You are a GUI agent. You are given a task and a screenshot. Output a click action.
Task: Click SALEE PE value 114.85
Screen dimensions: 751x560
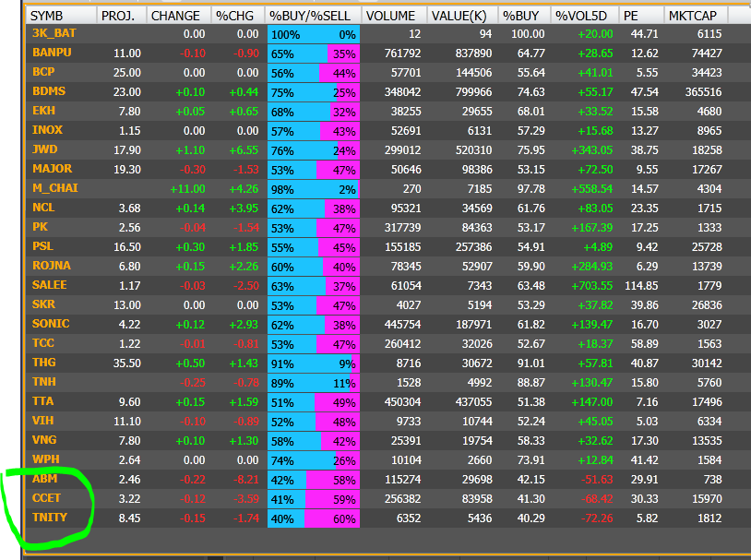point(641,285)
